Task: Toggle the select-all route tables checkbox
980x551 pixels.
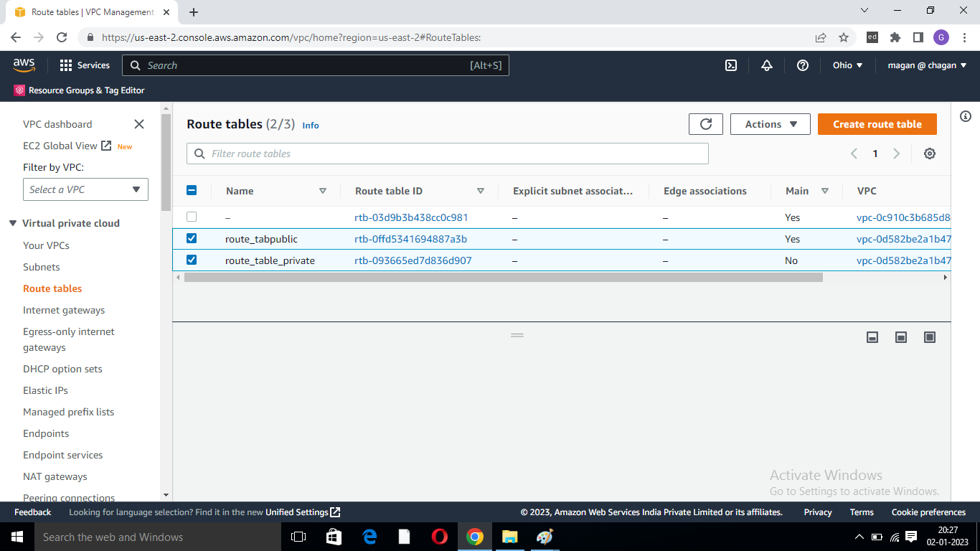Action: 192,190
